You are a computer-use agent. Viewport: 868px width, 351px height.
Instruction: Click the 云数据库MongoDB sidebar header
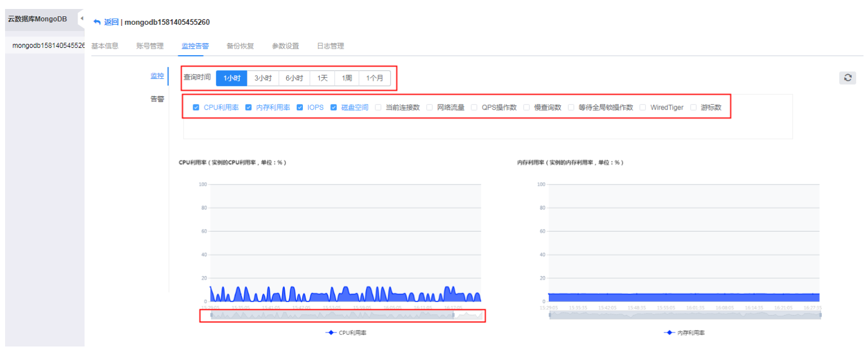(38, 19)
